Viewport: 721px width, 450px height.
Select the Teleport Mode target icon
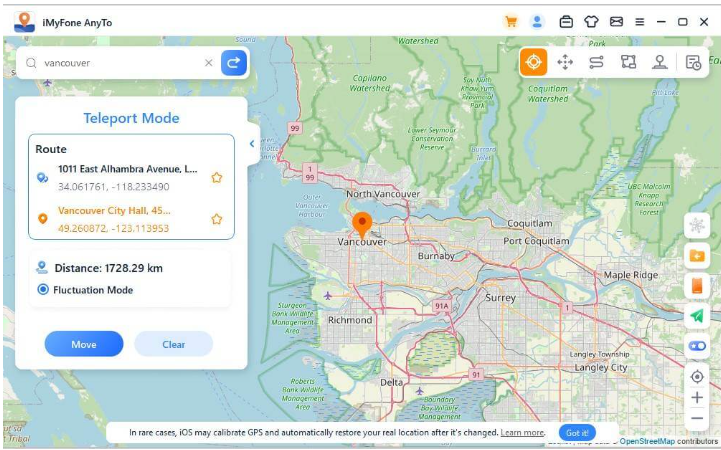[533, 62]
